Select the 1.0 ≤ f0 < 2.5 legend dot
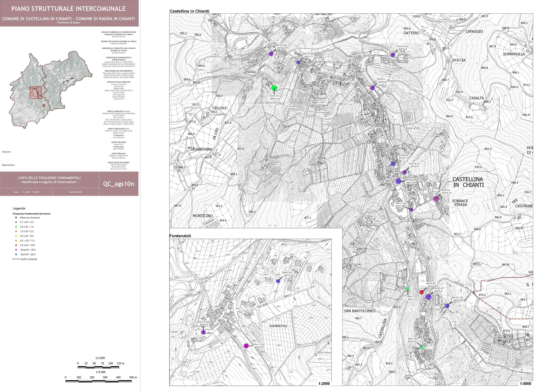The height and width of the screenshot is (392, 555). point(16,231)
